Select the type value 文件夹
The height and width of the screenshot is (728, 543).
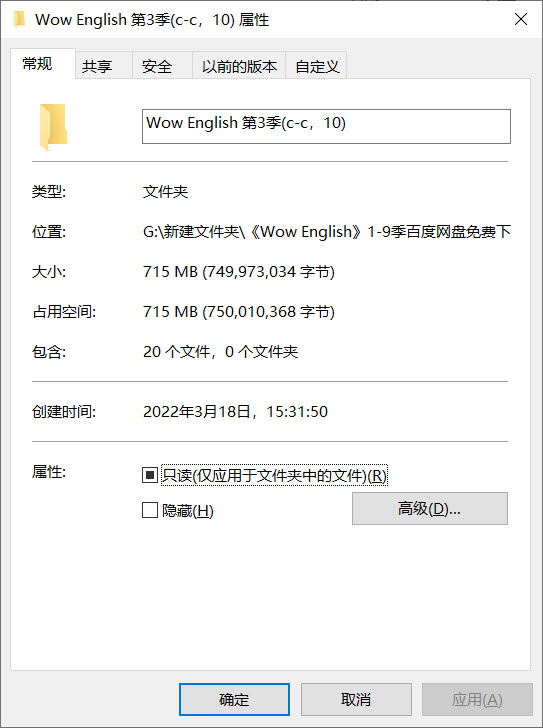pos(166,192)
